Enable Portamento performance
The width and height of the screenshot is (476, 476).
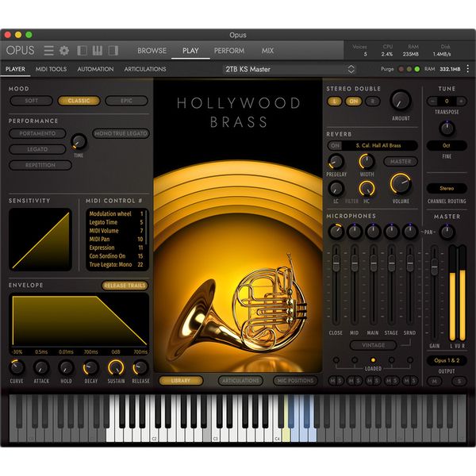pos(37,133)
